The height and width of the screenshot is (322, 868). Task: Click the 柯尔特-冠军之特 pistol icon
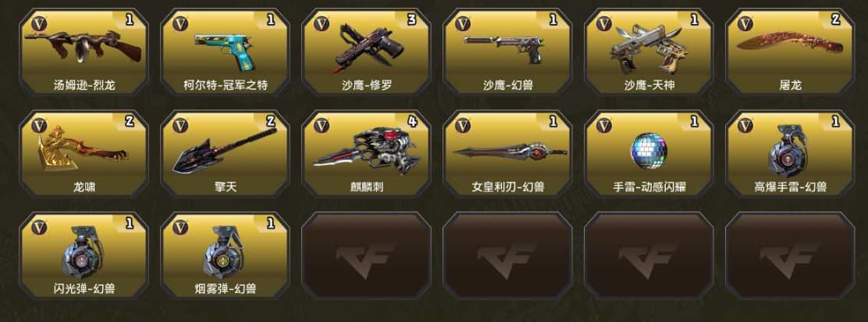coord(225,52)
